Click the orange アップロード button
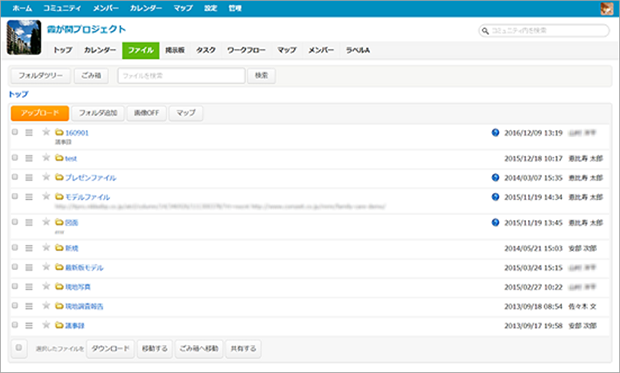Image resolution: width=620 pixels, height=373 pixels. [x=40, y=113]
